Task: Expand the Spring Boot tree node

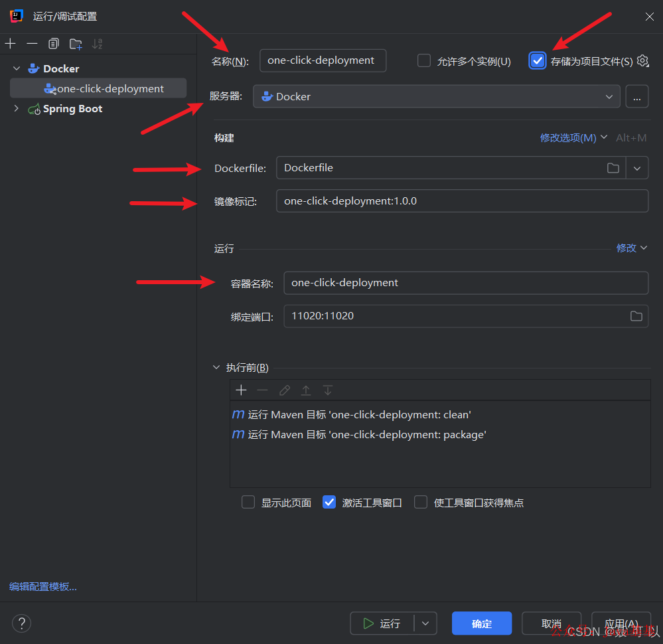Action: pos(17,108)
